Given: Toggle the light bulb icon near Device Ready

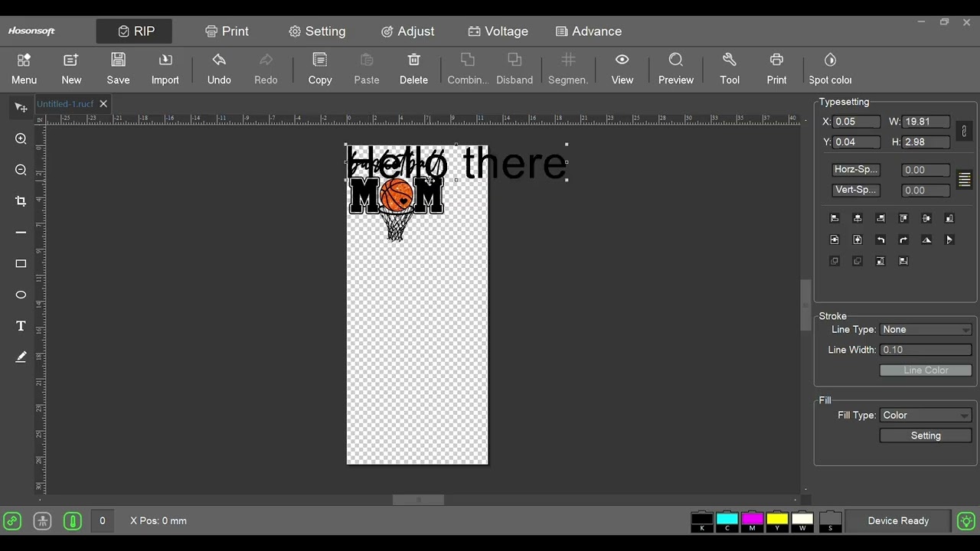Looking at the screenshot, I should tap(966, 521).
